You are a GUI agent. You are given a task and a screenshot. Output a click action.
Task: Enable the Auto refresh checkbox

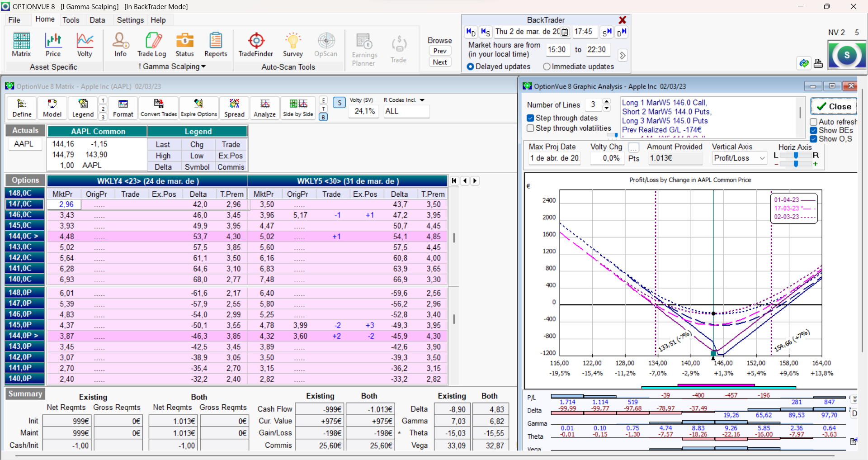pyautogui.click(x=813, y=122)
